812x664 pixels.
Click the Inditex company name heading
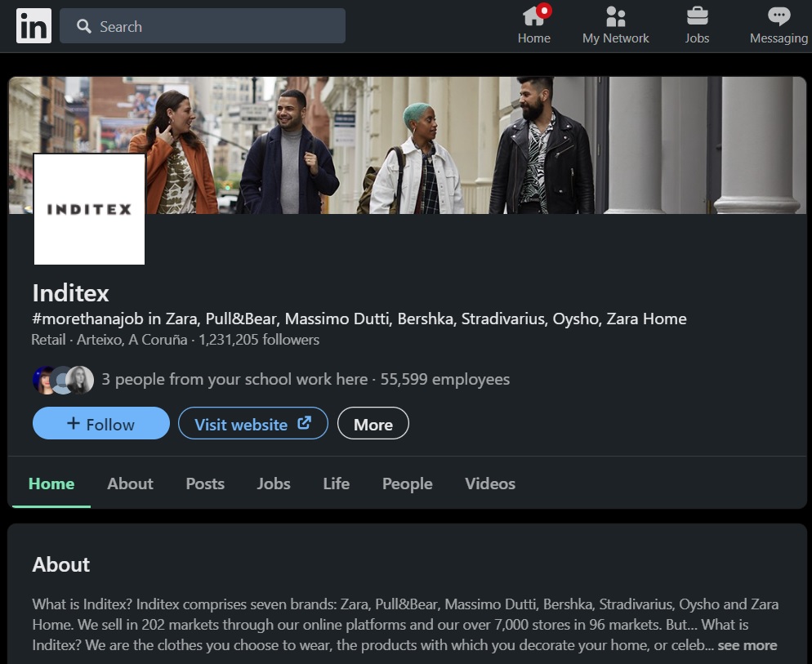pos(70,293)
